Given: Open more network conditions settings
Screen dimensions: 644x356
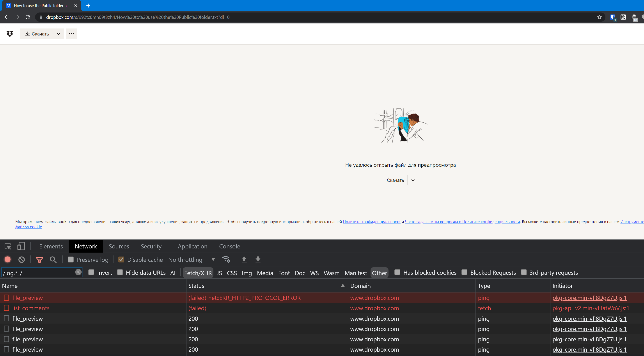Looking at the screenshot, I should (x=226, y=260).
